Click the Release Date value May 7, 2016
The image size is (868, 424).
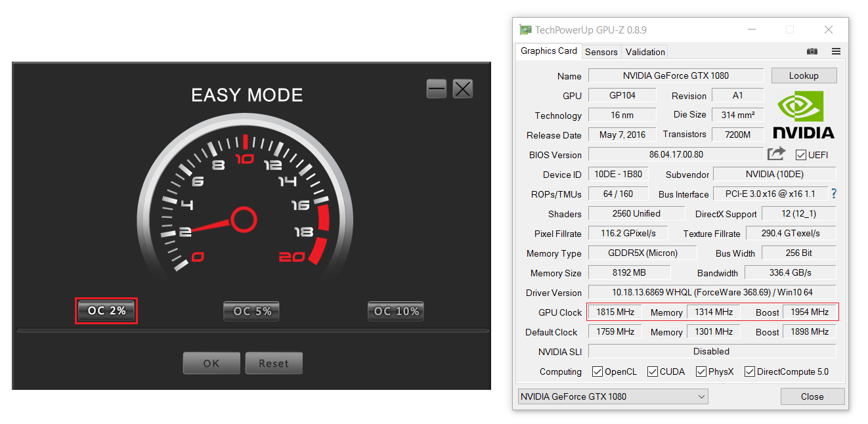[622, 135]
